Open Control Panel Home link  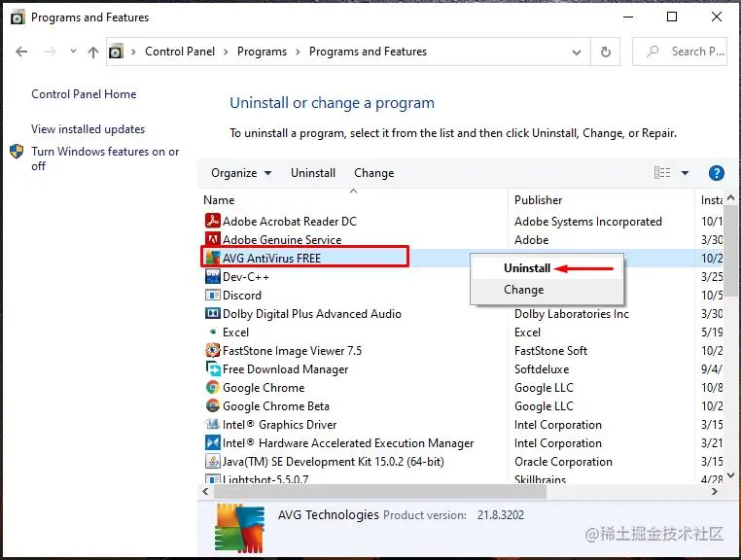point(84,94)
